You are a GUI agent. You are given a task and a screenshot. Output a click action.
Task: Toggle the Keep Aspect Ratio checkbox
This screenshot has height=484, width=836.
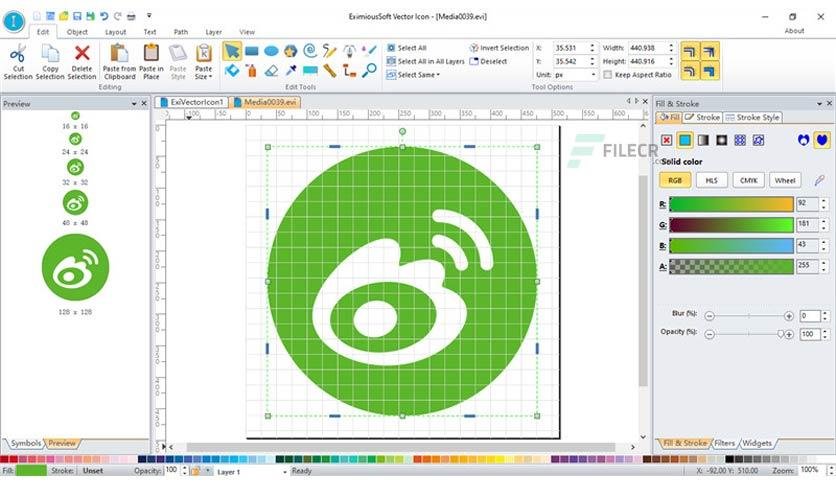coord(607,75)
